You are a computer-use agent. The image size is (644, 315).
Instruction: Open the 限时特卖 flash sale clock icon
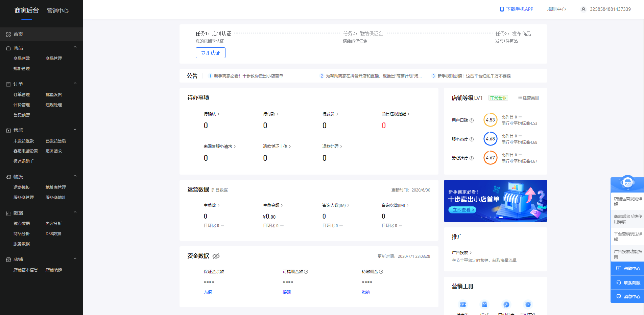pyautogui.click(x=506, y=305)
